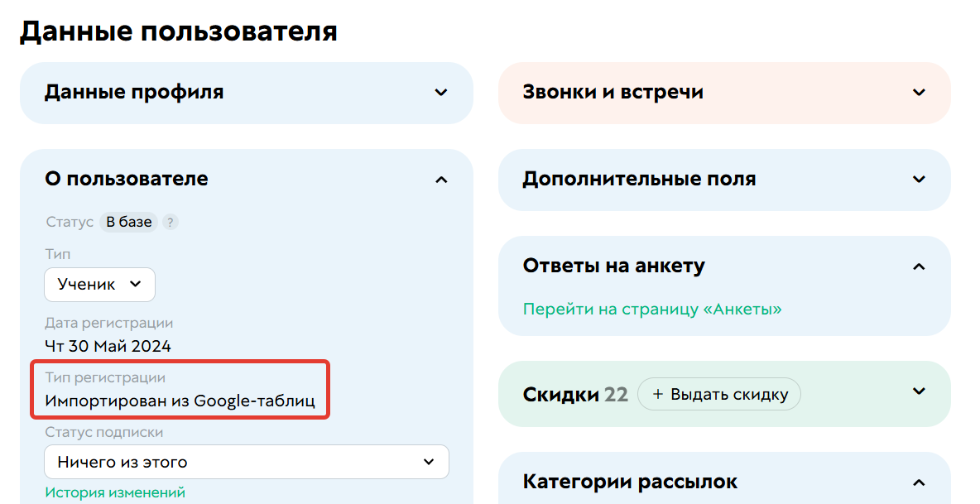980x504 pixels.
Task: Click the expand chevron on Данные профиля
Action: 441,93
